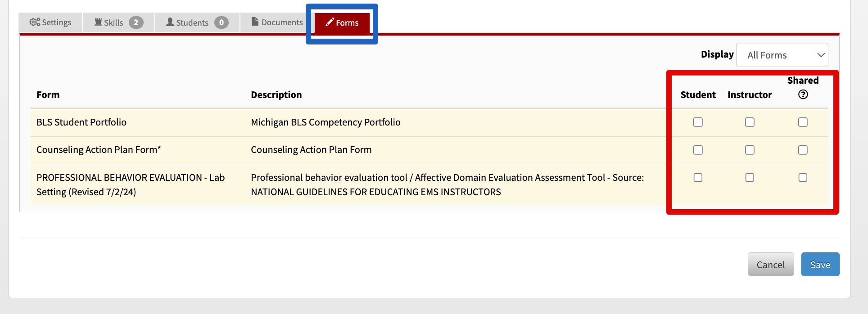Switch to the Documents tab

click(277, 22)
